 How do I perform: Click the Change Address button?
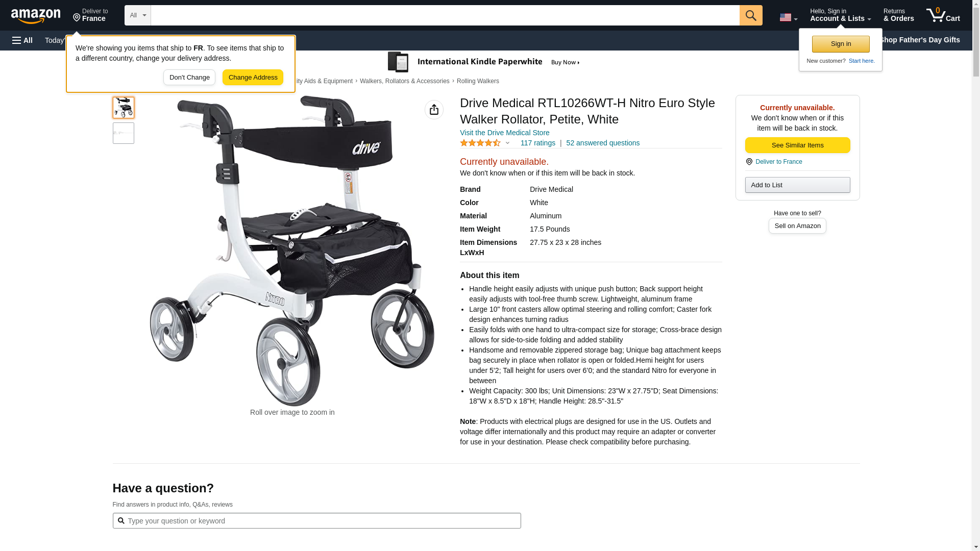click(x=253, y=78)
